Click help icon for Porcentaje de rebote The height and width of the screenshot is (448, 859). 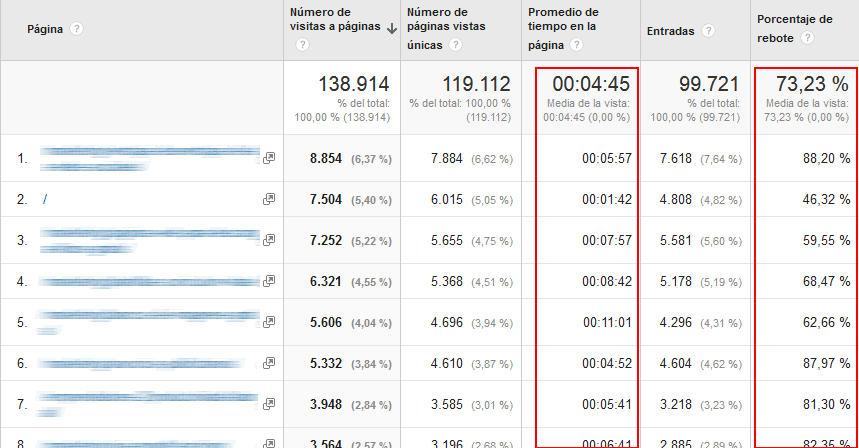pos(807,38)
